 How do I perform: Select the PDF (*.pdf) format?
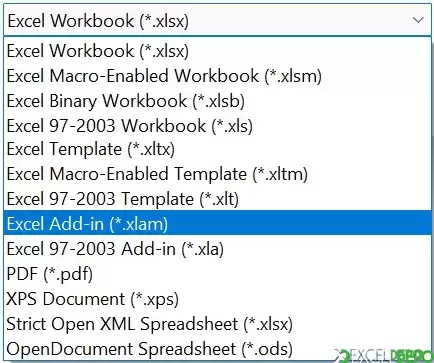[x=217, y=274]
